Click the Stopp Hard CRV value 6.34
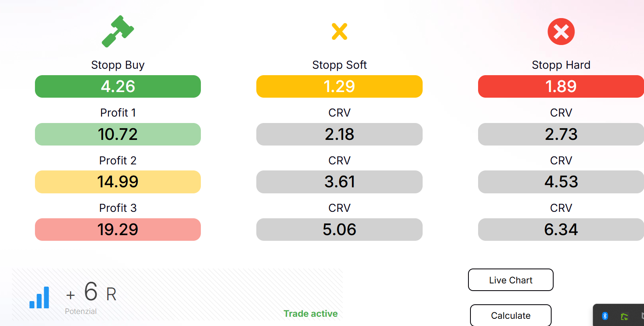This screenshot has width=644, height=326. [561, 230]
